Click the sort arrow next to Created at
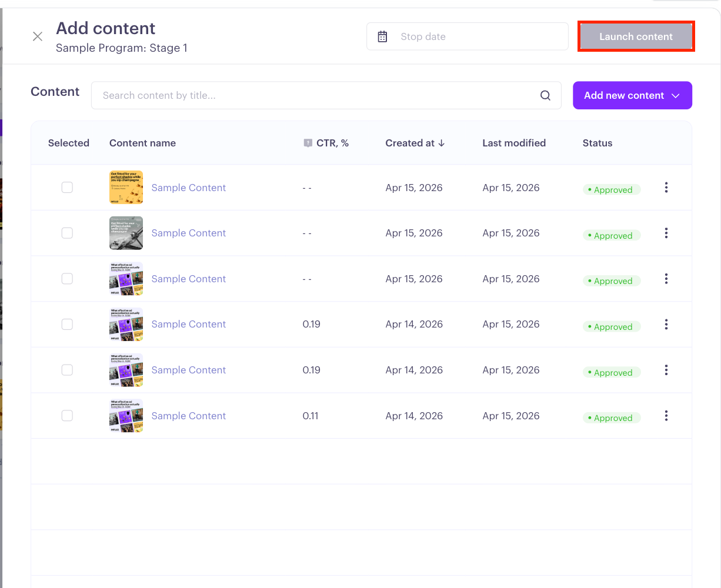 [x=442, y=143]
